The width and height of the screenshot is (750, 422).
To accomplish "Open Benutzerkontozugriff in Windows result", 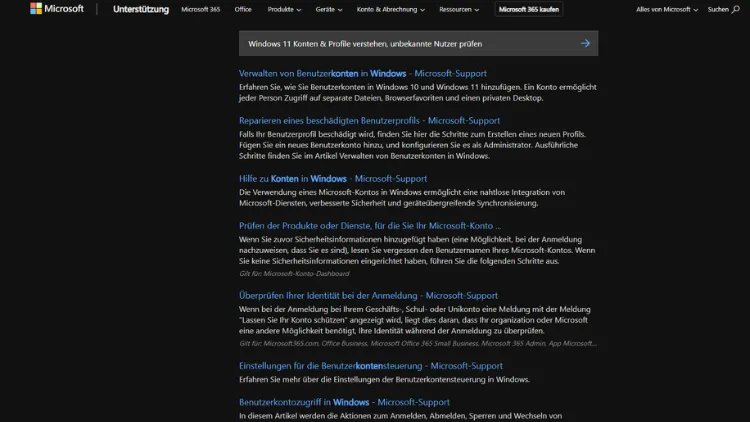I will (x=344, y=402).
